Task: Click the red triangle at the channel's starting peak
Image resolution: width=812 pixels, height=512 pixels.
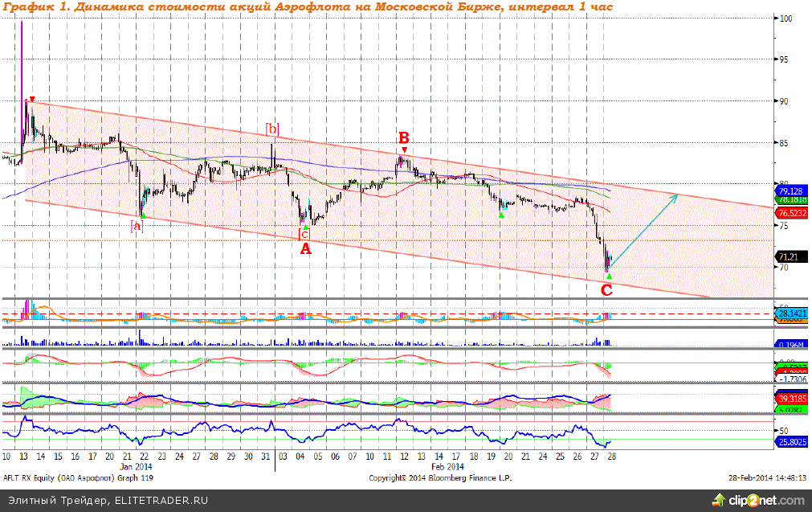Action: tap(31, 100)
